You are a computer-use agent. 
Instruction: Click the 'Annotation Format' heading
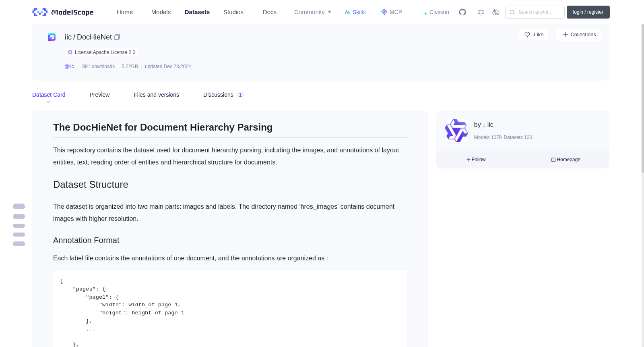[x=86, y=240]
